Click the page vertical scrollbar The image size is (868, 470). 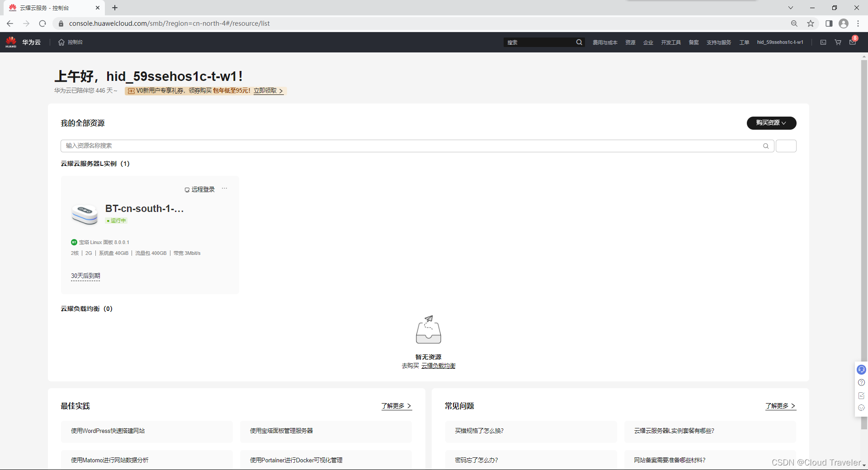point(864,244)
